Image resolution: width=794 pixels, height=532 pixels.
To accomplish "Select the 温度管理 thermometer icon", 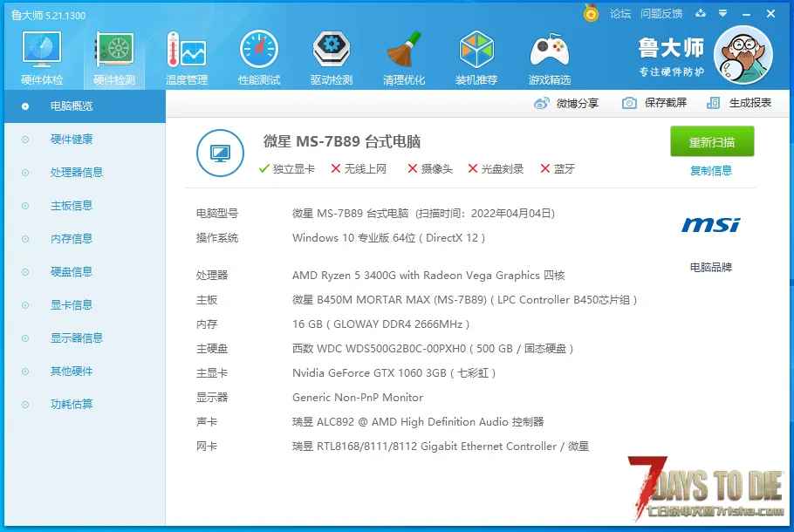I will point(187,50).
